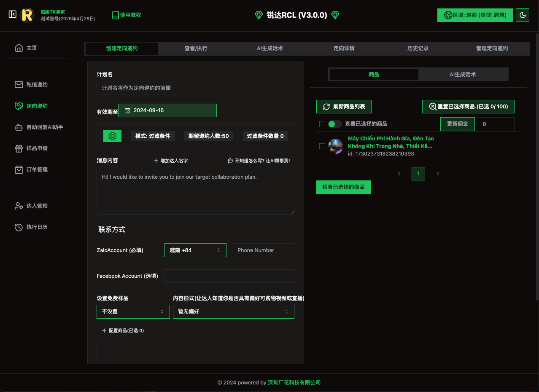Switch to the 查看/执行 tab

click(x=196, y=48)
